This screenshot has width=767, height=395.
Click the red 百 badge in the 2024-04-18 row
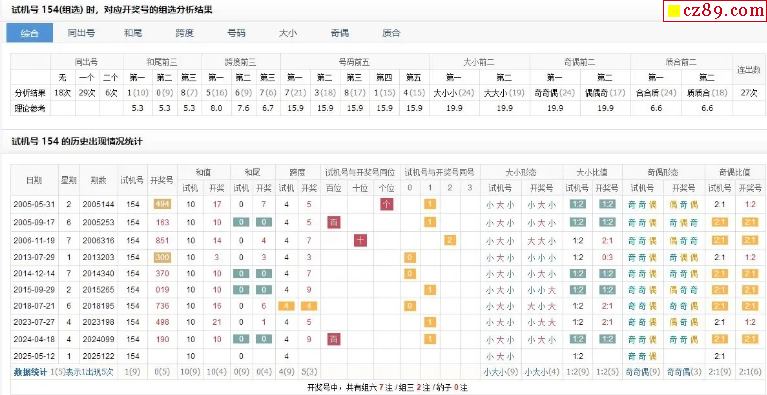click(334, 339)
